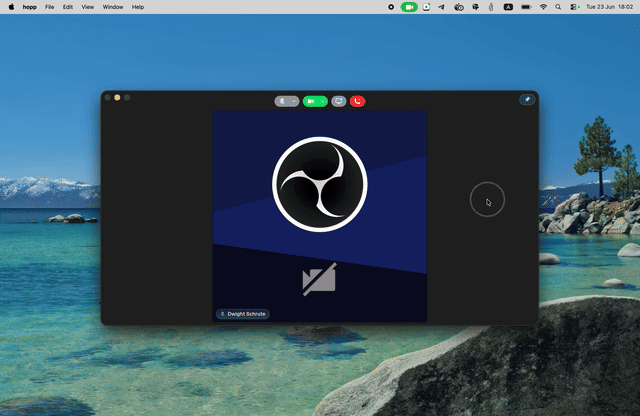Mute the microphone in the call toolbar
Screen dimensions: 640x416
(282, 101)
